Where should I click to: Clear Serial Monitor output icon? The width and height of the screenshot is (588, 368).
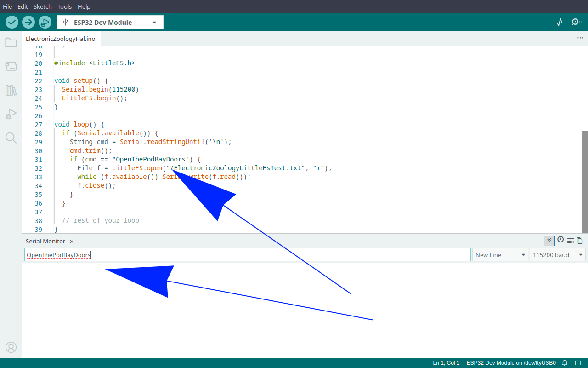[x=571, y=241]
